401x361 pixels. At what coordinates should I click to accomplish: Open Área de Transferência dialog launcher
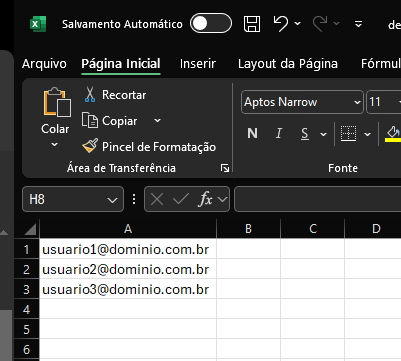tap(225, 168)
